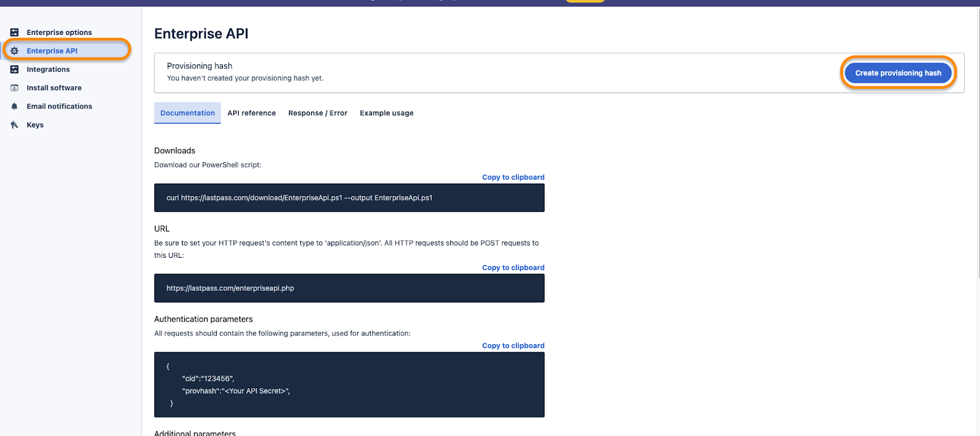Go to Integrations page
This screenshot has height=436, width=980.
tap(48, 69)
